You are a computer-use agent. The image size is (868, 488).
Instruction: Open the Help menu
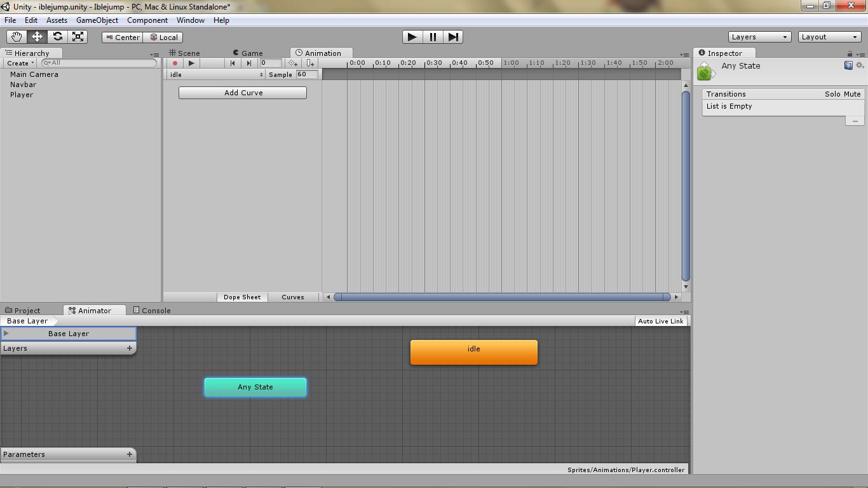point(221,20)
